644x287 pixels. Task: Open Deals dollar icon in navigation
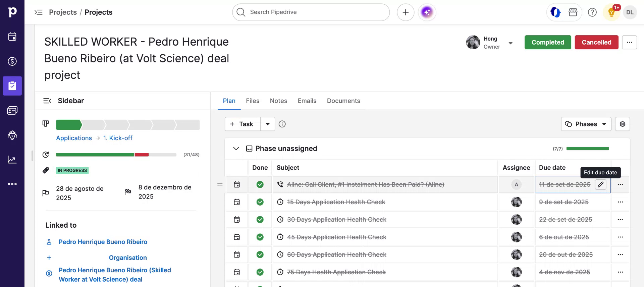tap(12, 61)
